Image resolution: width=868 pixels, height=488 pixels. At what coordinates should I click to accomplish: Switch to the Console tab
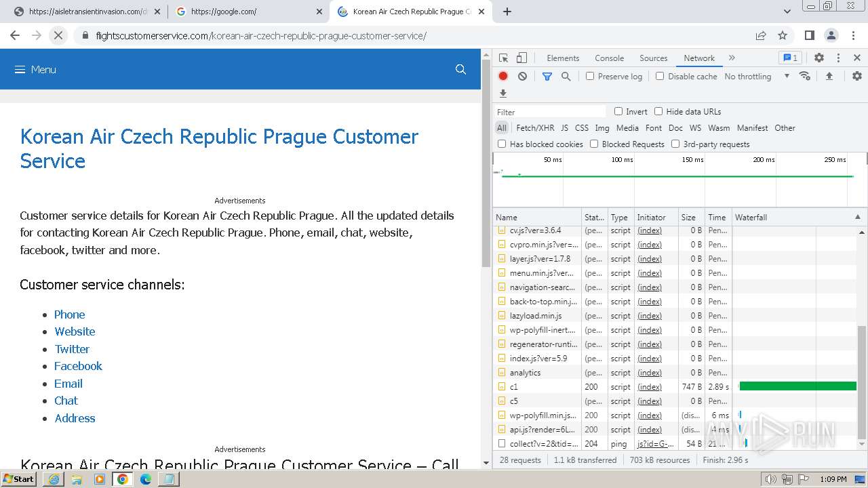point(609,58)
